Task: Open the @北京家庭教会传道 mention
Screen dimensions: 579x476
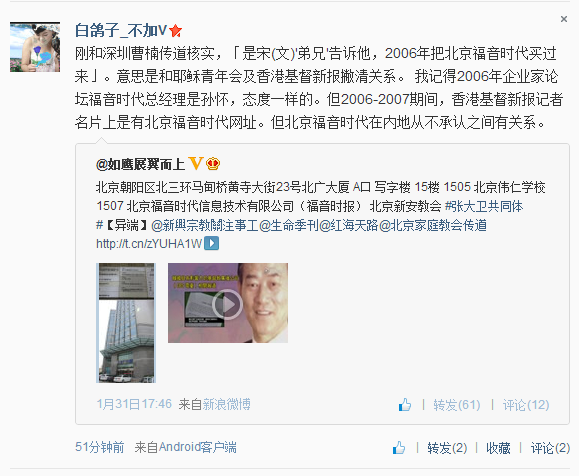Action: 433,225
